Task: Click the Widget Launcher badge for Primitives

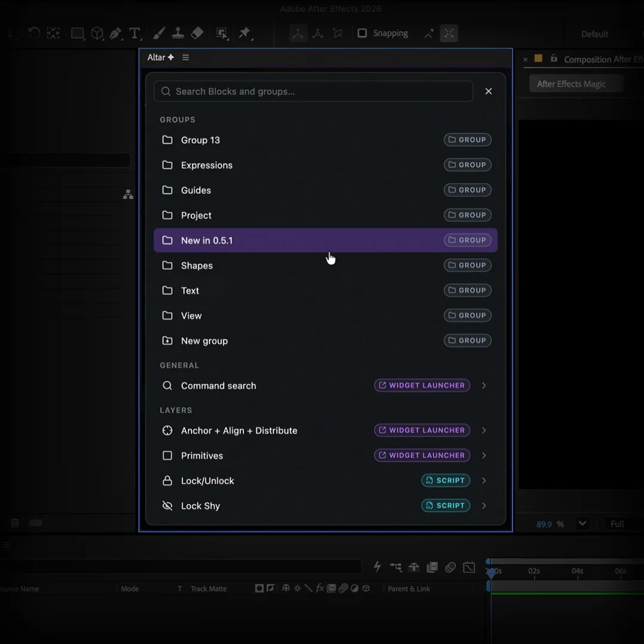Action: (422, 455)
